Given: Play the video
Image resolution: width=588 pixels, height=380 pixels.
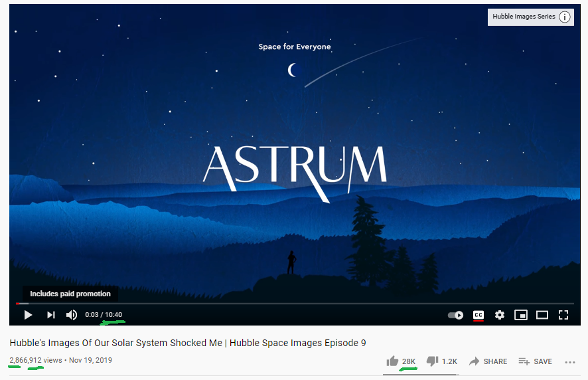Looking at the screenshot, I should tap(28, 315).
